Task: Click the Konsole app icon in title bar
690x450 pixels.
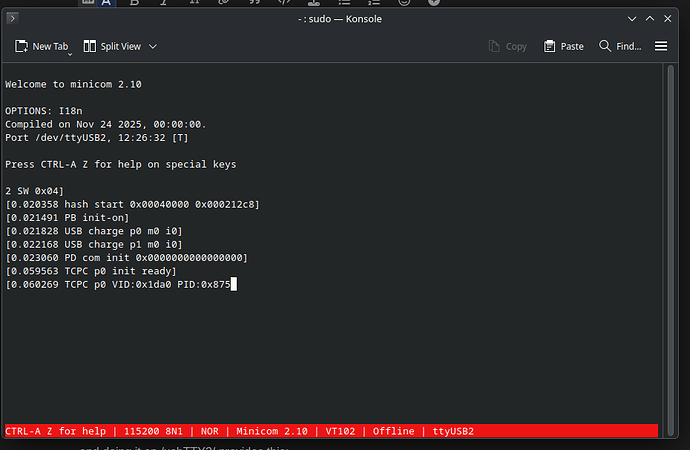Action: [12, 18]
